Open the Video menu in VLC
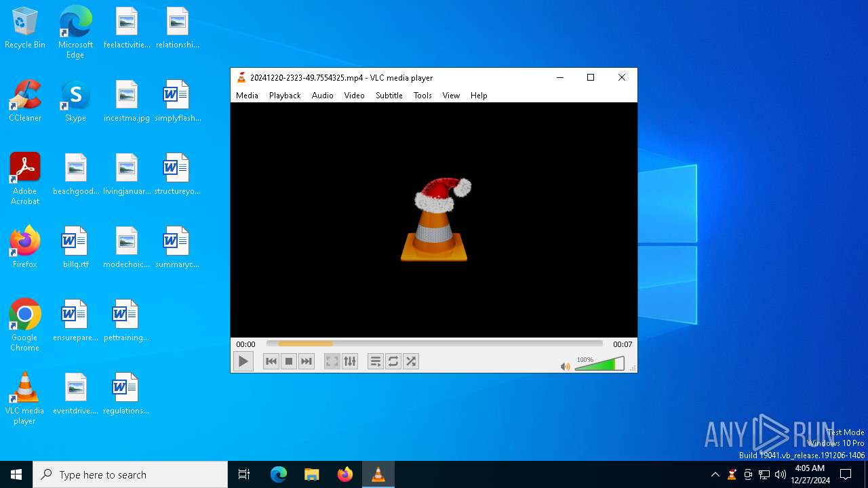This screenshot has width=868, height=488. coord(354,96)
